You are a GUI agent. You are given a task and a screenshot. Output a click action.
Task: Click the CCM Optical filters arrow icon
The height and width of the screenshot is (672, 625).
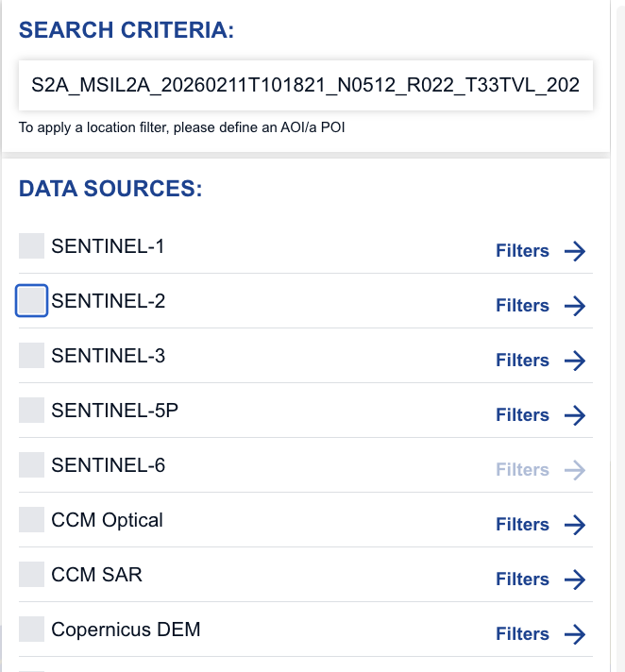(575, 525)
